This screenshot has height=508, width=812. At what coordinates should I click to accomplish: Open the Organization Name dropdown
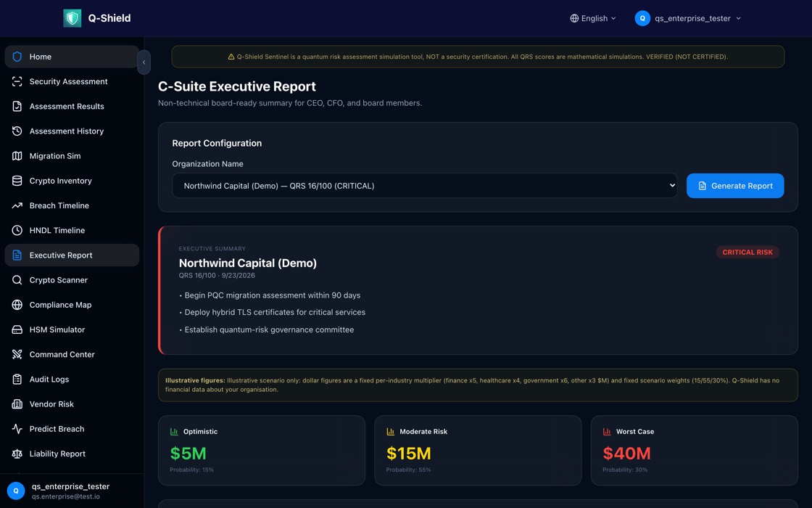coord(425,186)
